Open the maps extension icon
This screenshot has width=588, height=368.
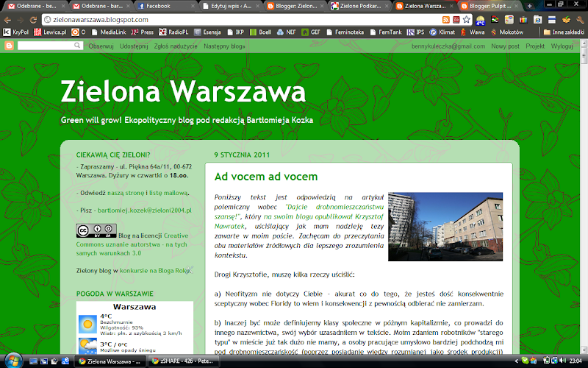509,20
